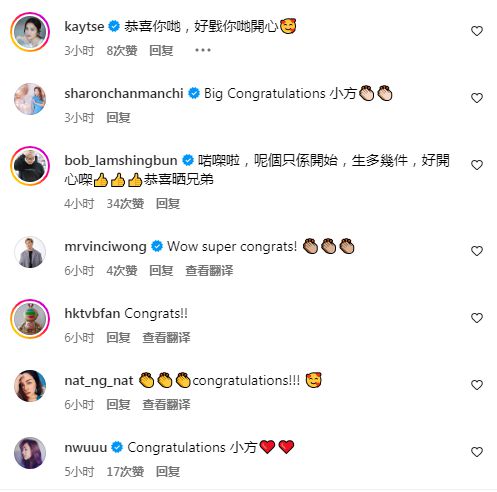Open hktvbfan's profile avatar
Viewport: 497px width, 492px height.
click(30, 319)
